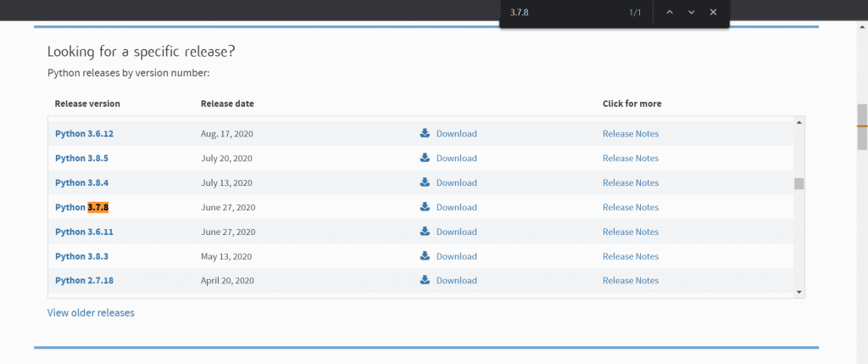Click the 1/1 match counter

pyautogui.click(x=635, y=12)
